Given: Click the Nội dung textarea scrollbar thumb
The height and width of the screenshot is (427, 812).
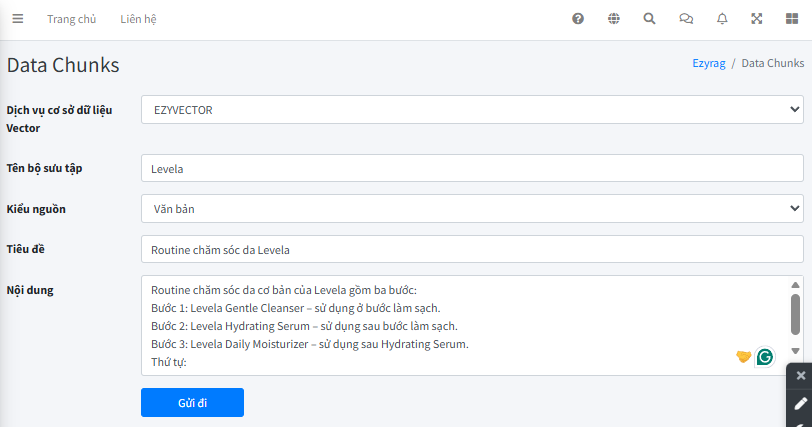Looking at the screenshot, I should pyautogui.click(x=795, y=314).
